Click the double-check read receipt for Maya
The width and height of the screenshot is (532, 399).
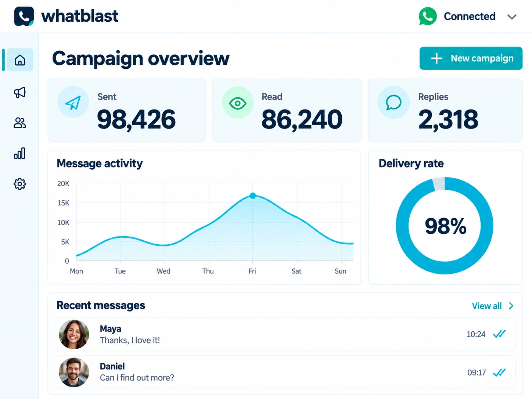coord(499,334)
